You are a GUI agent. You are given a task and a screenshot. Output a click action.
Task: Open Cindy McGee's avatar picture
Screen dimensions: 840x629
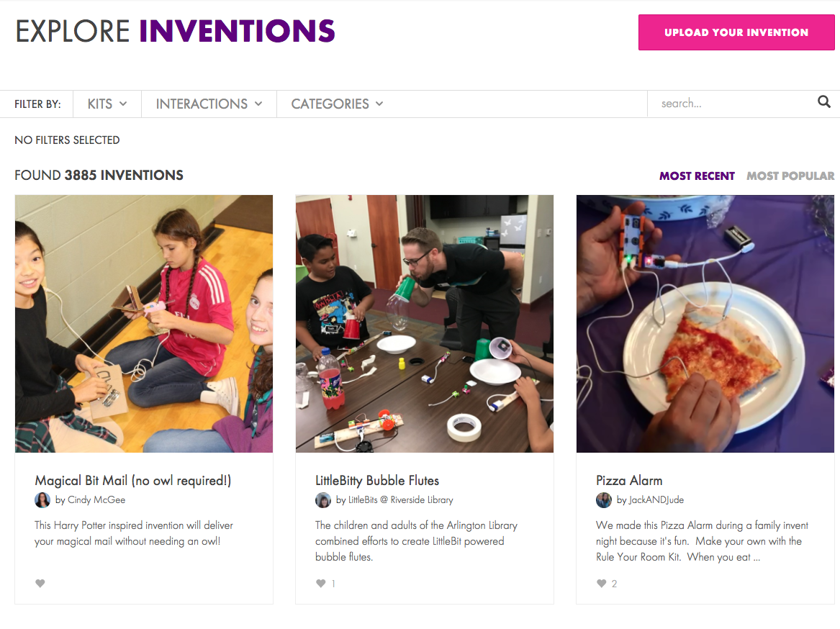42,500
